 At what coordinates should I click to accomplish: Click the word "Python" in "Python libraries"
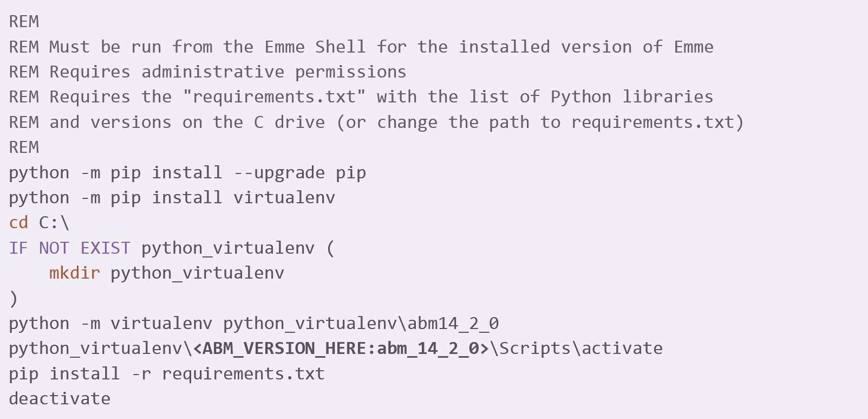point(580,97)
